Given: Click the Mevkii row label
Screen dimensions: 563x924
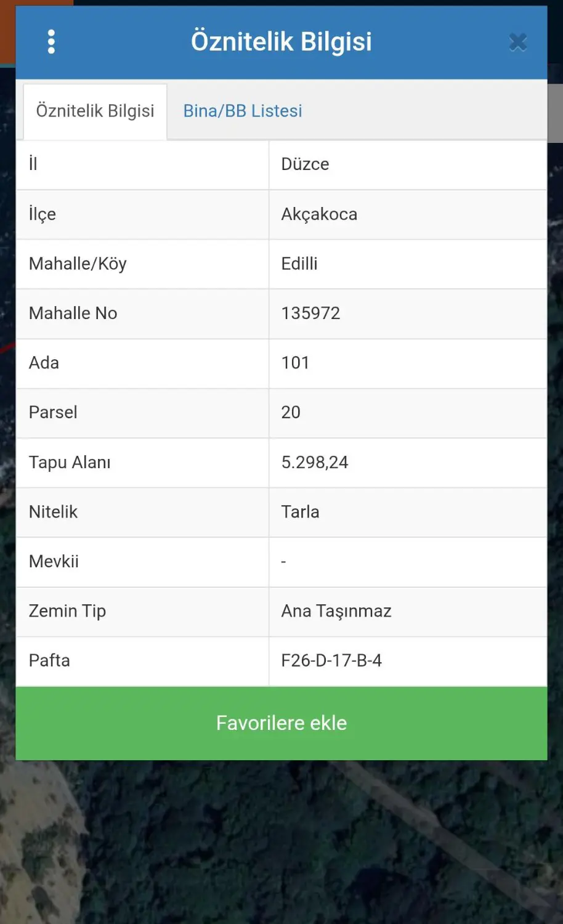Looking at the screenshot, I should click(54, 562).
